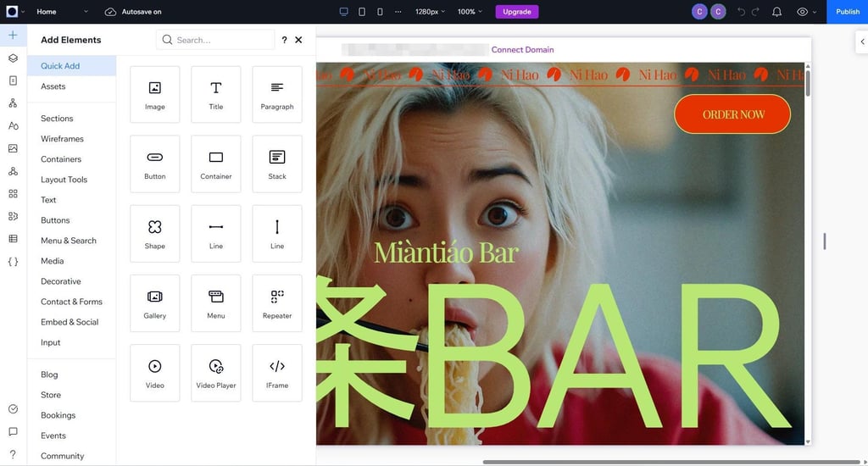Select Embed & Social category
Image resolution: width=868 pixels, height=466 pixels.
tap(71, 322)
